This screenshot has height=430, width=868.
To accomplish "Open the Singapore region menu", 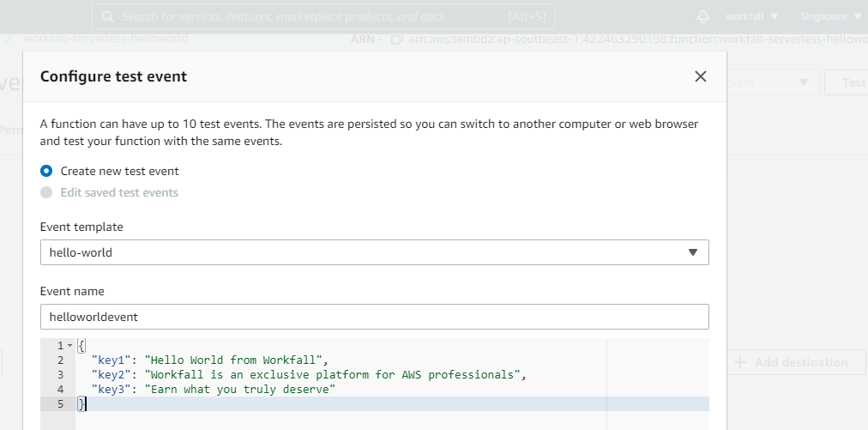I will 830,16.
